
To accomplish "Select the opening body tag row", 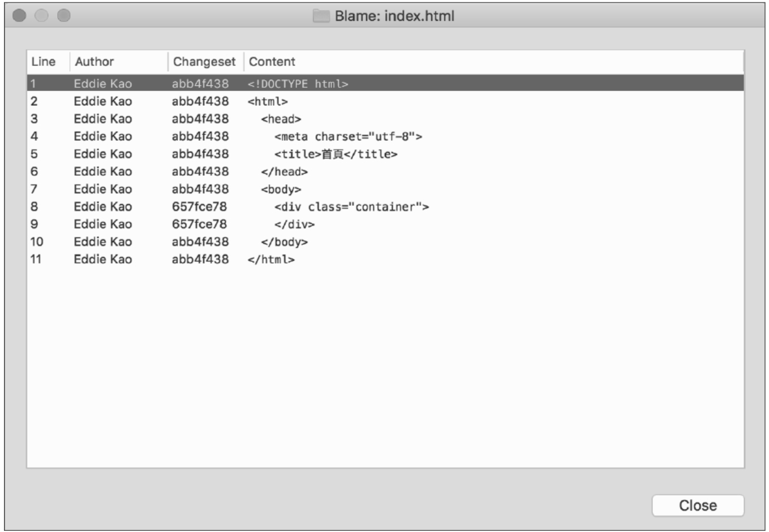I will point(281,189).
